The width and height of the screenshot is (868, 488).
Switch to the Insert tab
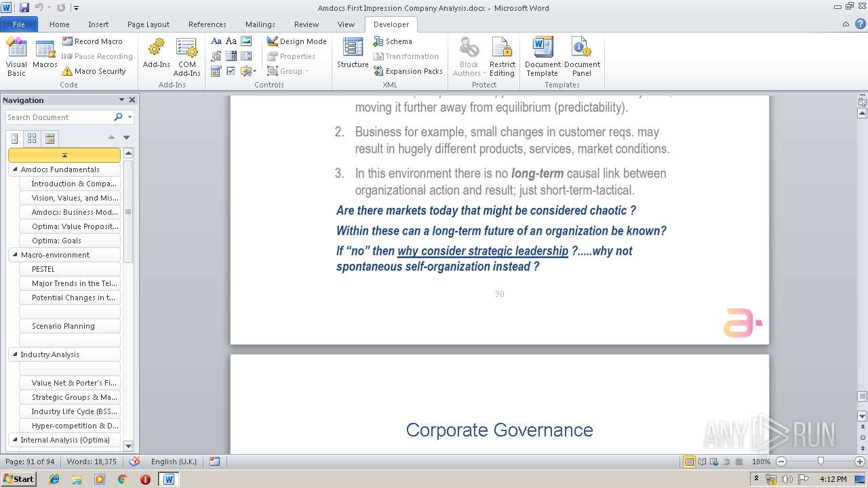tap(98, 24)
